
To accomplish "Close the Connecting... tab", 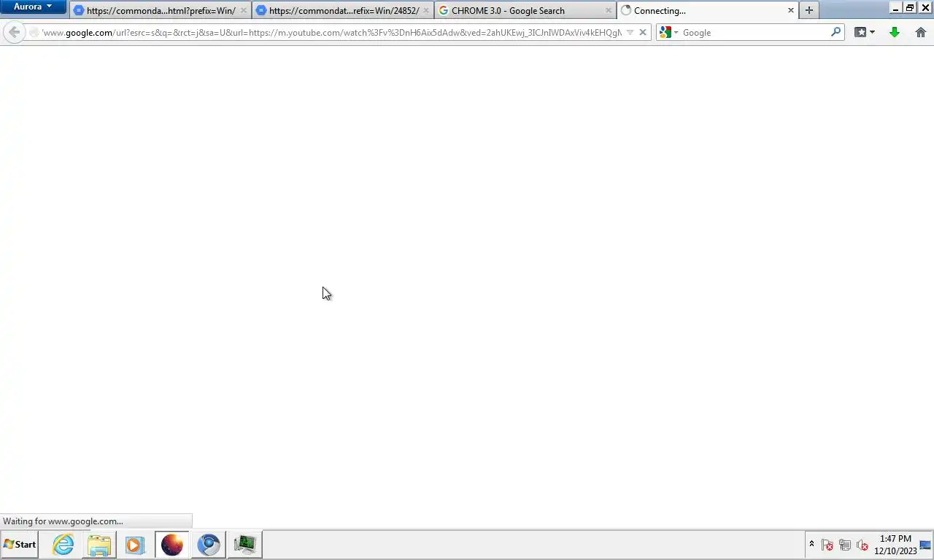I will pos(791,11).
